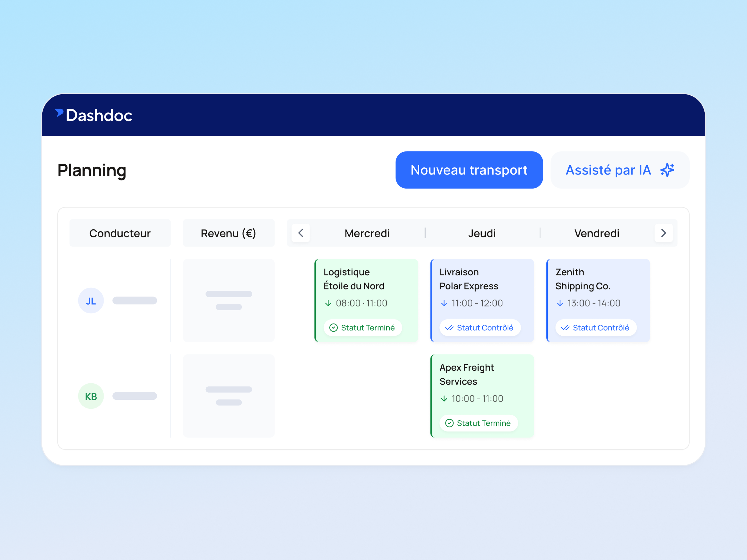
Task: Click the 11:00 - 12:00 time slot
Action: (477, 303)
